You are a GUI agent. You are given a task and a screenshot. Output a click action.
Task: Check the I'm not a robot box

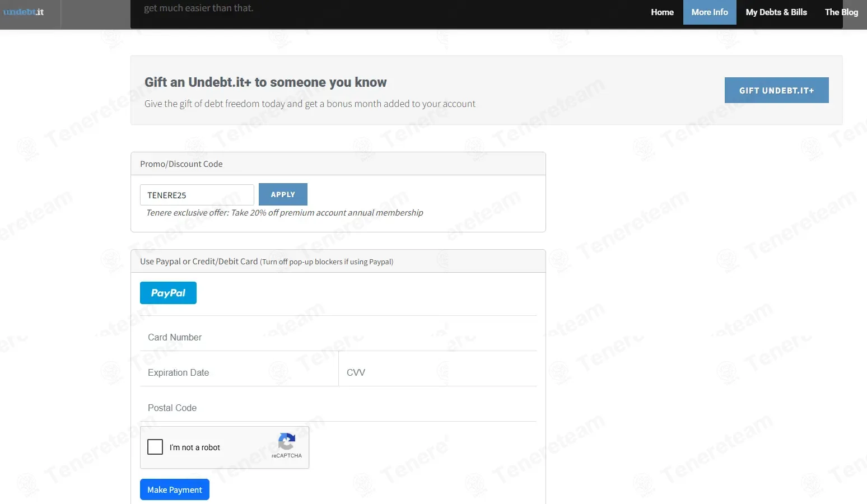[x=155, y=447]
